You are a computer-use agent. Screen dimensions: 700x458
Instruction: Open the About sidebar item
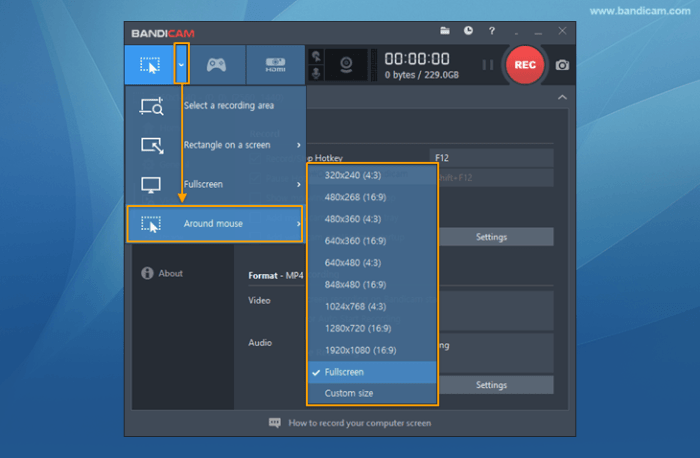point(171,273)
